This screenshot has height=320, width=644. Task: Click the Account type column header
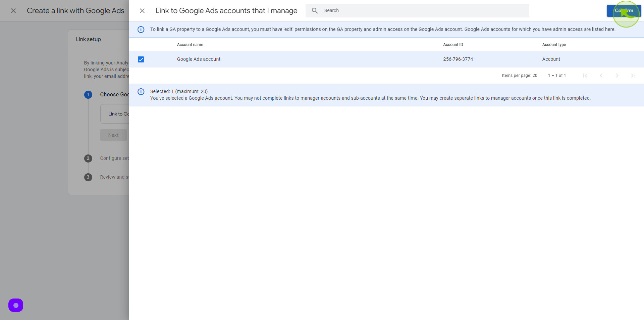[554, 45]
